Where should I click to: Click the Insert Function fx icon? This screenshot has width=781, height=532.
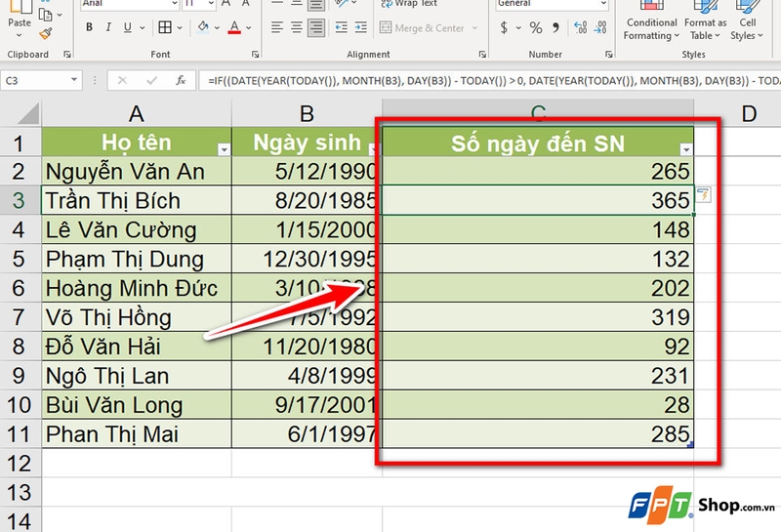pos(181,80)
